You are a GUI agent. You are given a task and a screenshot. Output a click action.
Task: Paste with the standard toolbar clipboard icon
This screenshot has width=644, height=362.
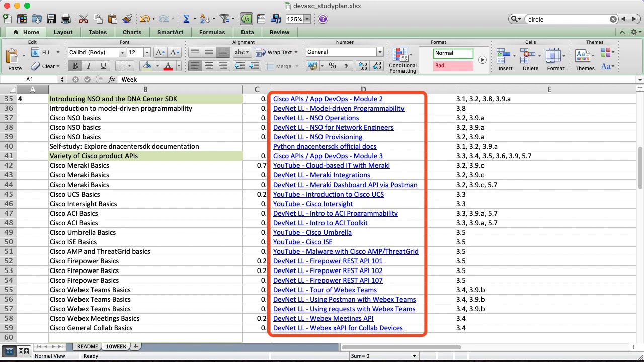click(x=113, y=19)
